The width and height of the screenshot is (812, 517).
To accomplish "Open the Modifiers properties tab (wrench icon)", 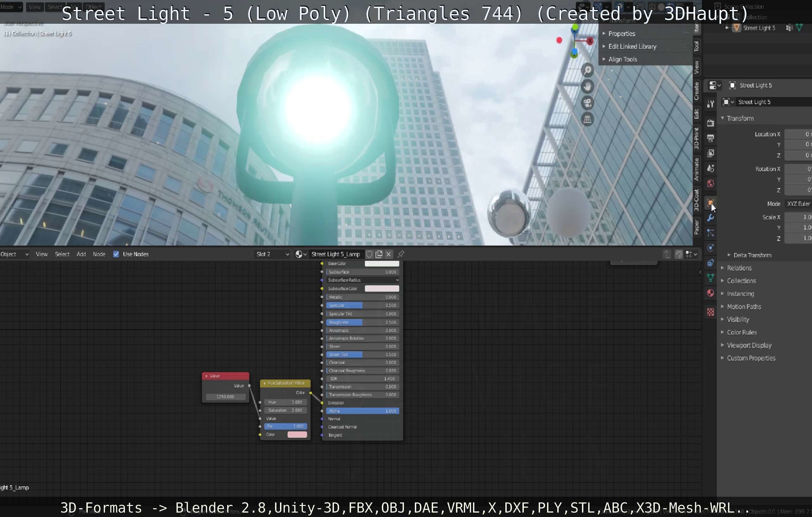I will coord(710,218).
